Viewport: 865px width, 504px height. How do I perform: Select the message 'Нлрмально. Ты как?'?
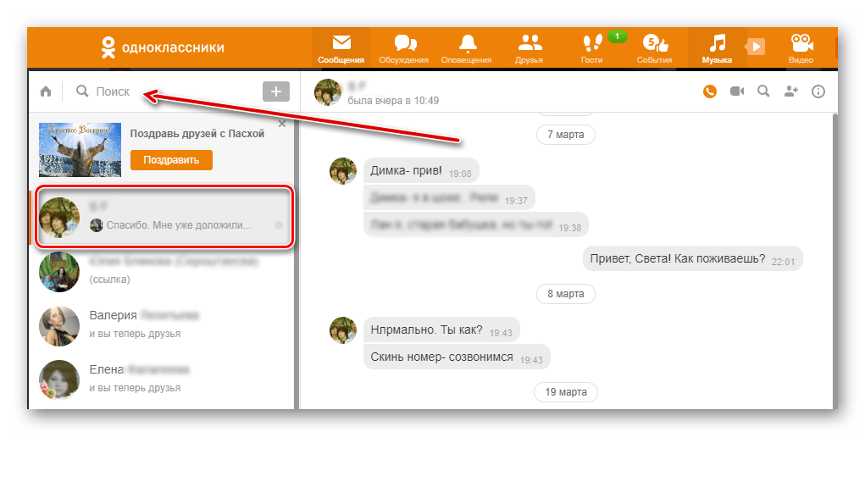point(441,330)
